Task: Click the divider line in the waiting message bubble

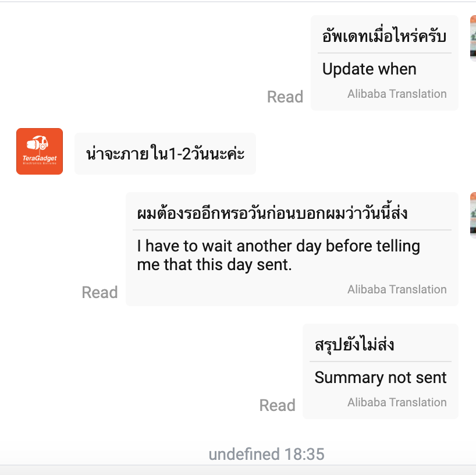Action: tap(292, 230)
